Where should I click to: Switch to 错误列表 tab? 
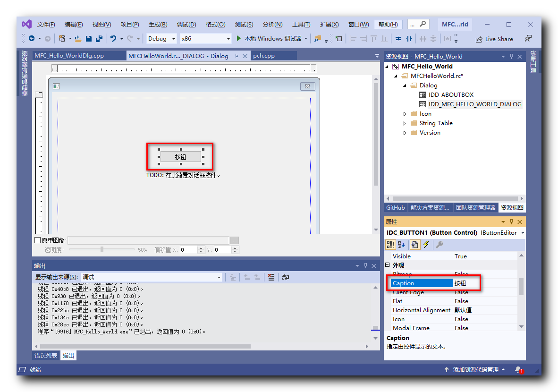(45, 355)
